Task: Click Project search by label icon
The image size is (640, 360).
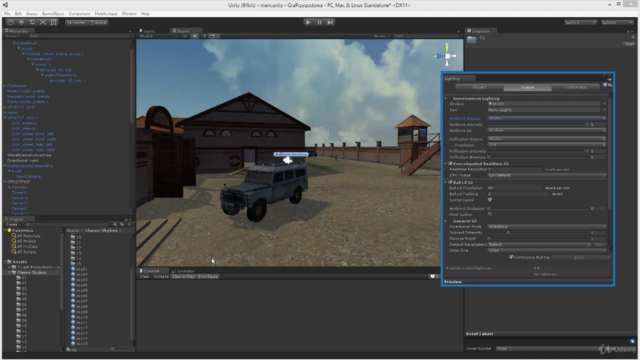Action: tap(122, 224)
